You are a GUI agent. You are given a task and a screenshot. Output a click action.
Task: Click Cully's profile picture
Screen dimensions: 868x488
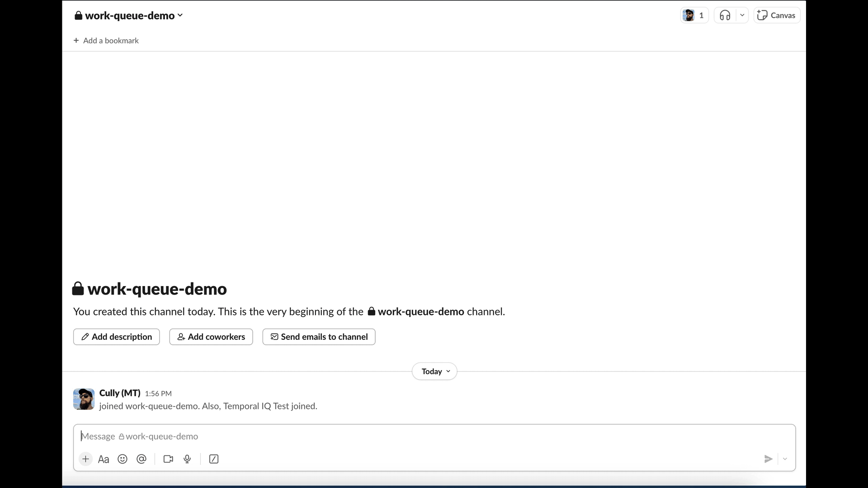pyautogui.click(x=84, y=399)
